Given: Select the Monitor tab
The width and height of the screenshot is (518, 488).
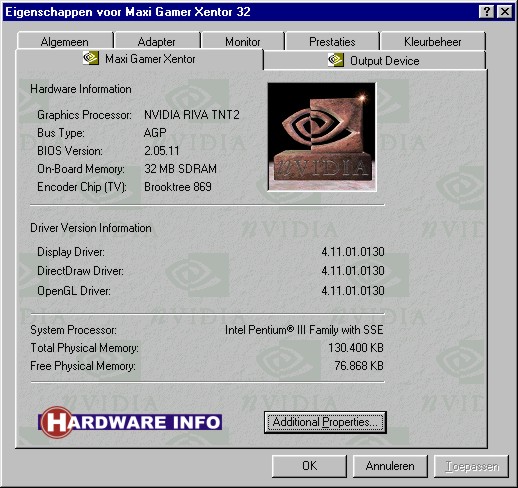Looking at the screenshot, I should 243,42.
